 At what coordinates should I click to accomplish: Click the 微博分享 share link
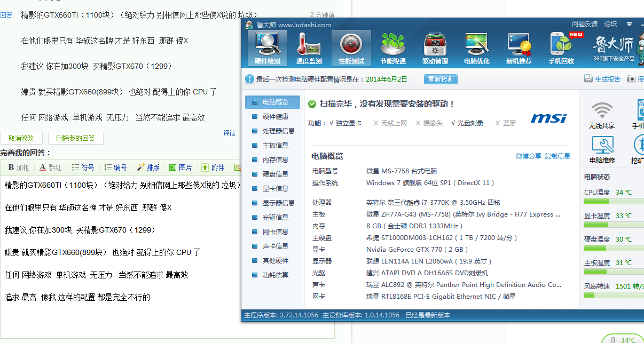click(x=529, y=156)
